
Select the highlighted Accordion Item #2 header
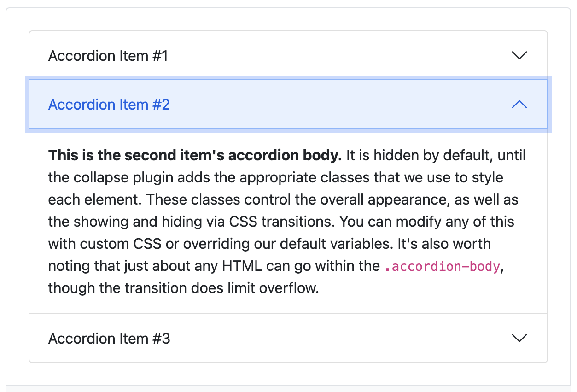[109, 105]
